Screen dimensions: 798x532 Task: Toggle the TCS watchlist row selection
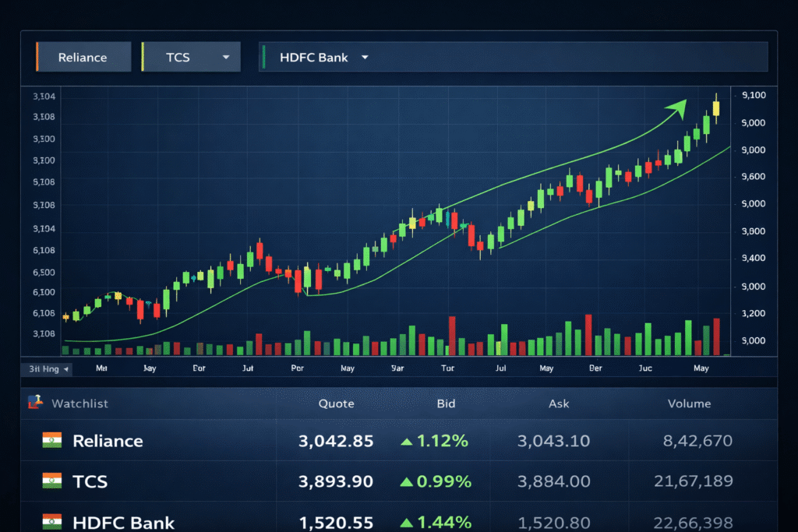pos(156,481)
